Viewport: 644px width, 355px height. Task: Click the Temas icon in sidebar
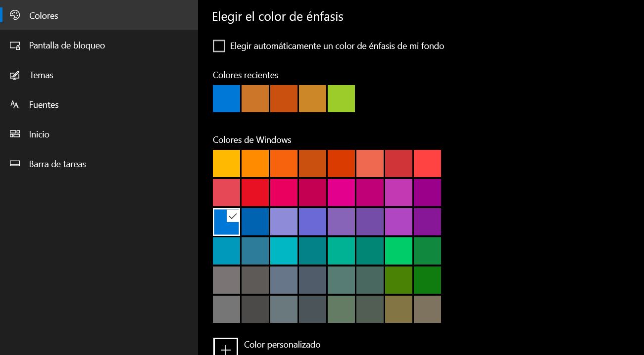15,75
